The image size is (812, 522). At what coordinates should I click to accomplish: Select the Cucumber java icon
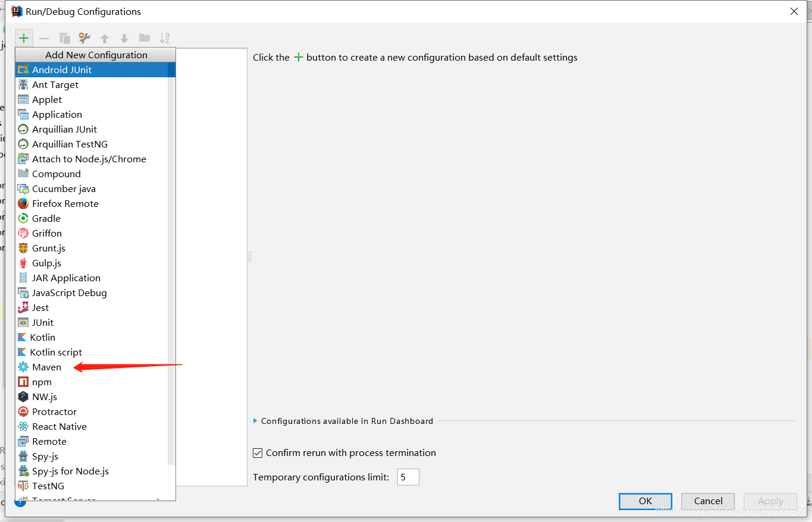[23, 188]
